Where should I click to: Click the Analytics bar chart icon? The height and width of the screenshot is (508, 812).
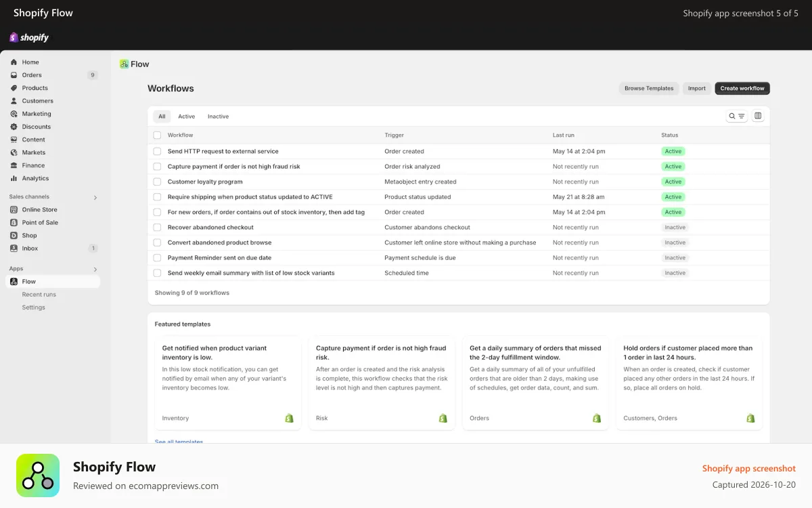14,178
